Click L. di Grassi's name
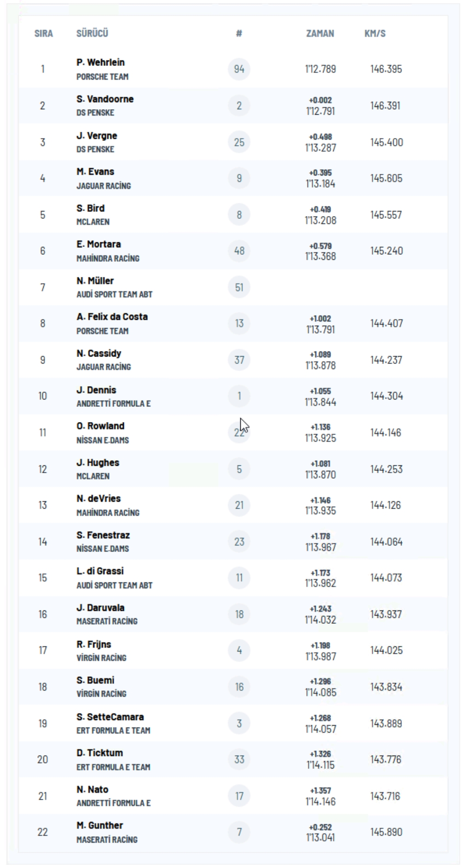The width and height of the screenshot is (464, 868). pos(100,571)
